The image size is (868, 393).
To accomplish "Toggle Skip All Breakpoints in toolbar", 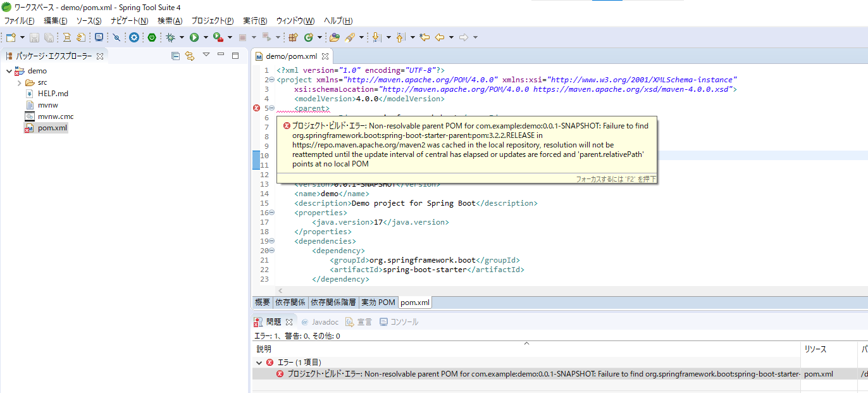I will tap(116, 37).
